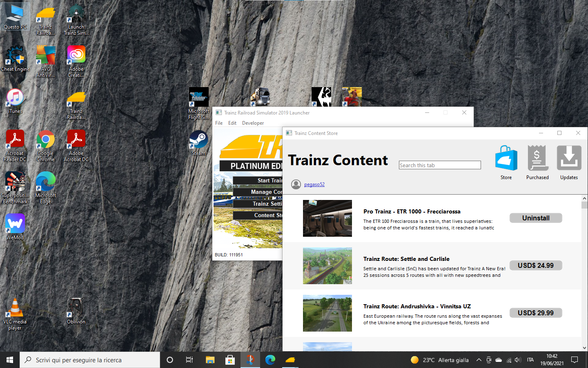588x368 pixels.
Task: Open the volume control in the tray
Action: [518, 360]
